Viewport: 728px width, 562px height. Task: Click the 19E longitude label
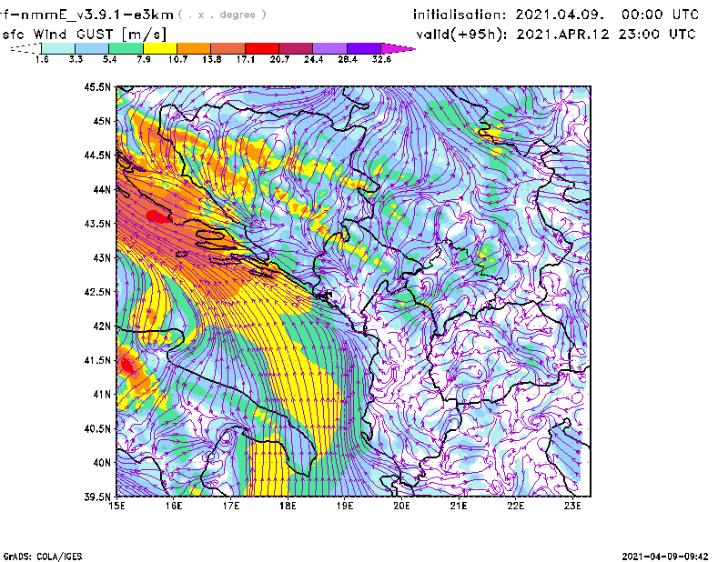click(x=345, y=506)
